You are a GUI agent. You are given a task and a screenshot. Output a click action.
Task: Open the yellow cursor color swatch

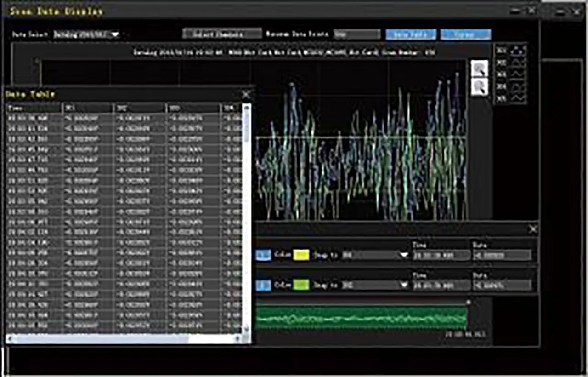tap(301, 255)
